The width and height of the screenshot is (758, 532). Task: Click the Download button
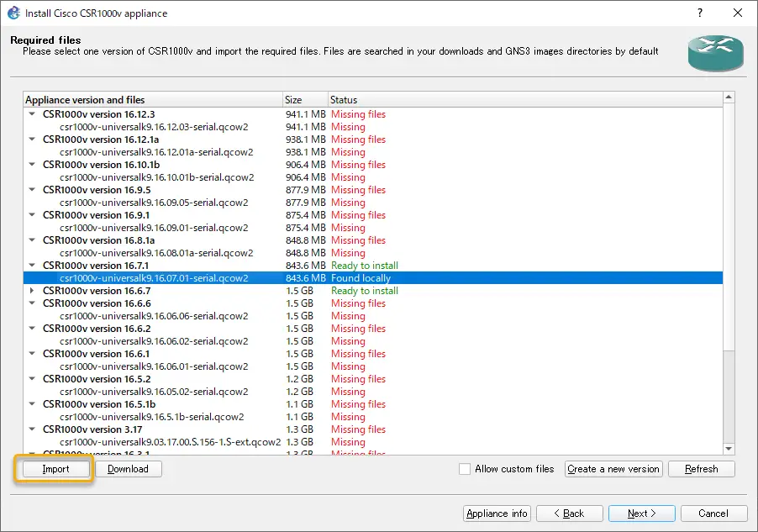[128, 469]
